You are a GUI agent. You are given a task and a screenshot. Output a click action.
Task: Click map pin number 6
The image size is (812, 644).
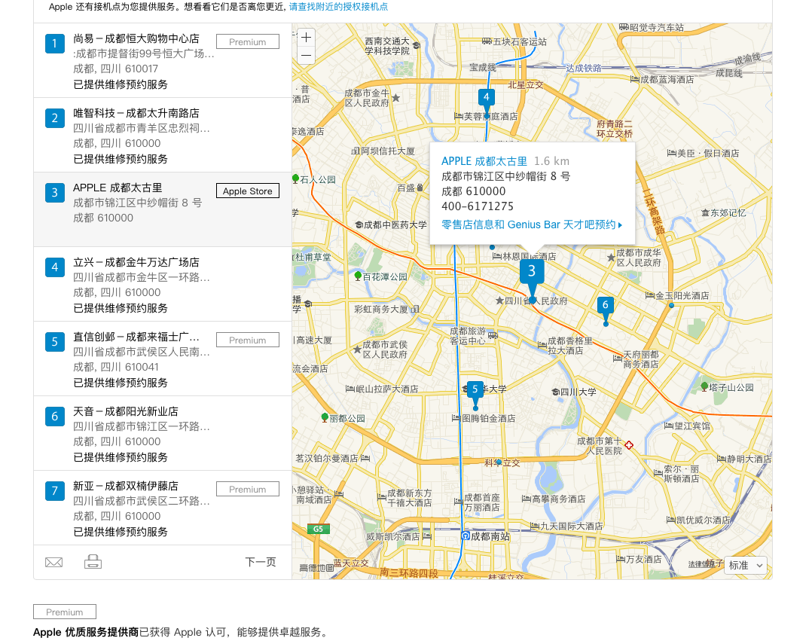[x=605, y=305]
